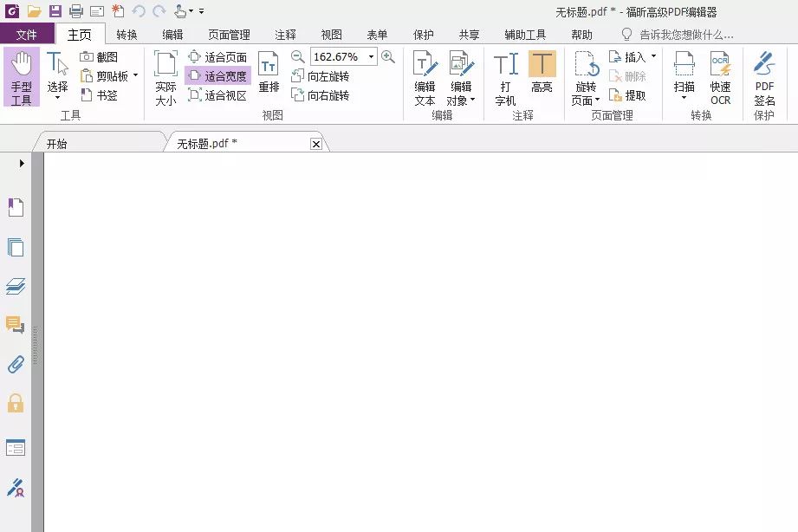Expand the Insert (插入) dropdown

point(653,56)
